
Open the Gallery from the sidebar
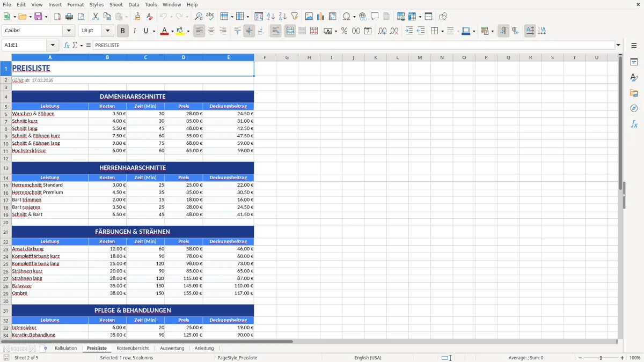coord(634,93)
